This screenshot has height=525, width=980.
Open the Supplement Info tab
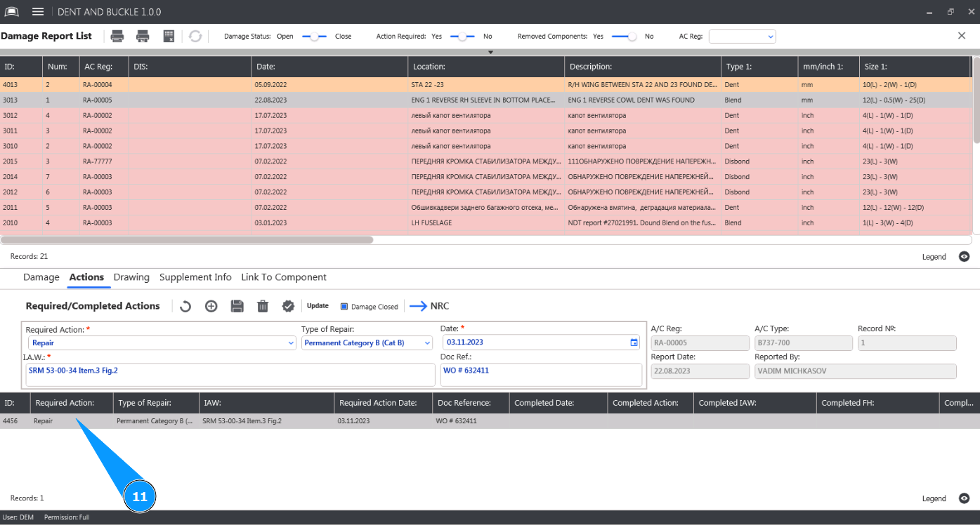(195, 277)
